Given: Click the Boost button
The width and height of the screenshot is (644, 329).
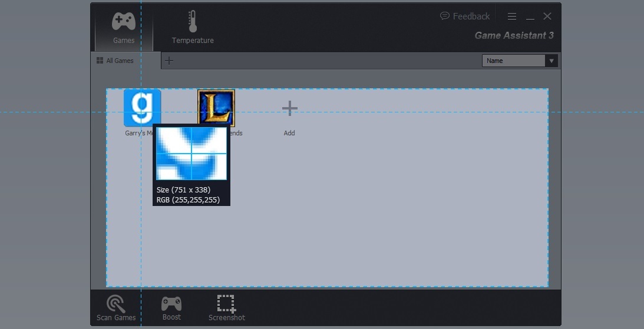Looking at the screenshot, I should (x=171, y=308).
